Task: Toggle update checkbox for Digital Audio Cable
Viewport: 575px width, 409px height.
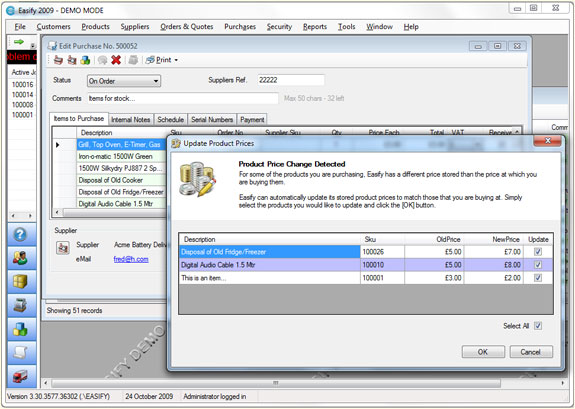Action: point(538,264)
